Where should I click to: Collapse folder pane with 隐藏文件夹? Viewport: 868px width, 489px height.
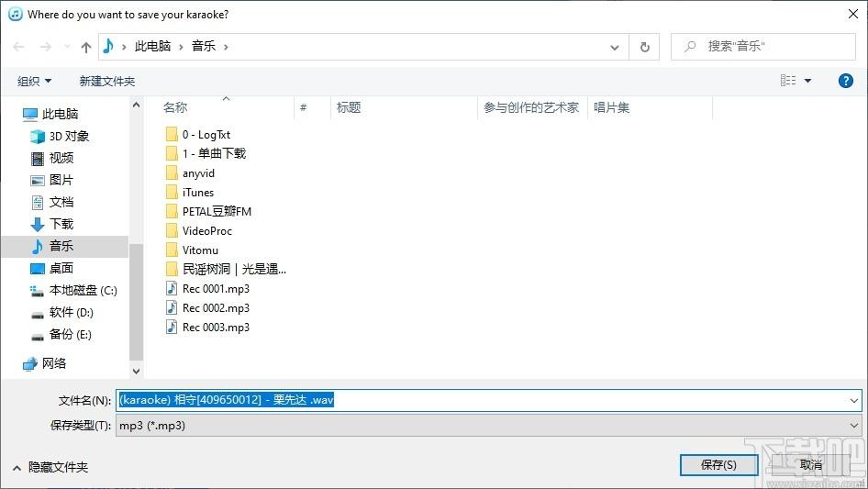pyautogui.click(x=50, y=467)
